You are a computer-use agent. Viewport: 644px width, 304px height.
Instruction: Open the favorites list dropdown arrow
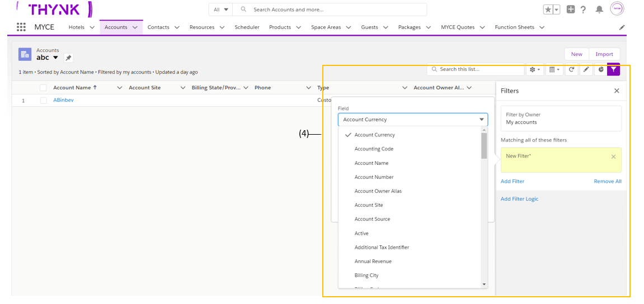[x=557, y=9]
